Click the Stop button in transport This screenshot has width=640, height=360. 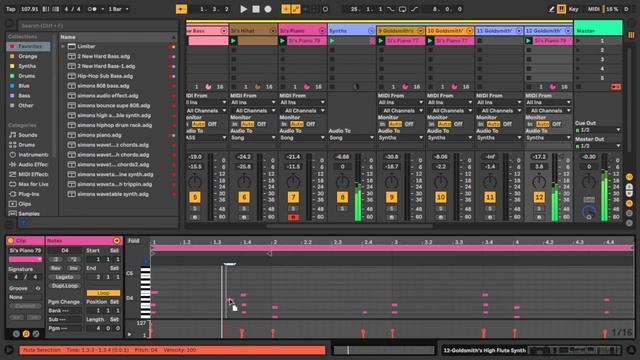coord(256,9)
